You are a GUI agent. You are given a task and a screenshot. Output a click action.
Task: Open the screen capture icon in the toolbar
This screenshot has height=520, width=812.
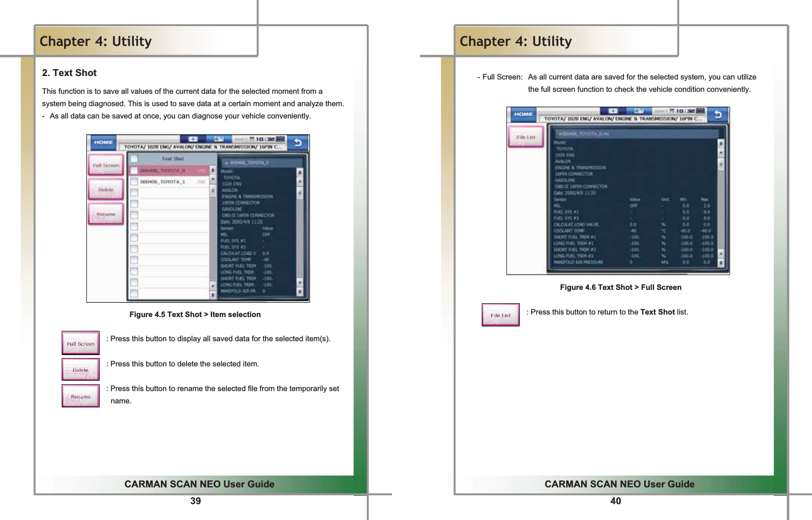[x=219, y=139]
